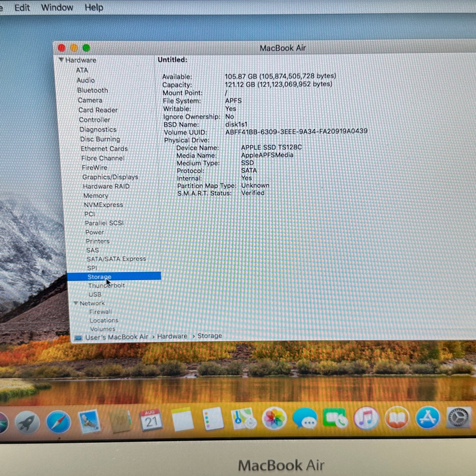Open the Calendar dock icon

click(x=151, y=420)
